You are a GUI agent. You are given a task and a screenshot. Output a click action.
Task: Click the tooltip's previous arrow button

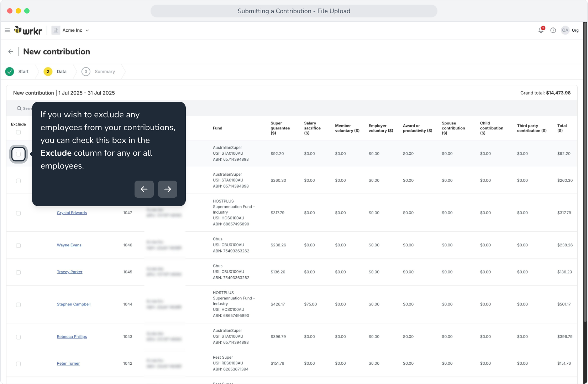(x=144, y=189)
